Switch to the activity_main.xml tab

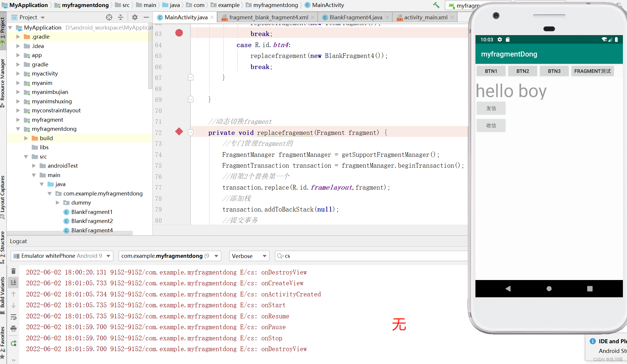click(x=426, y=17)
